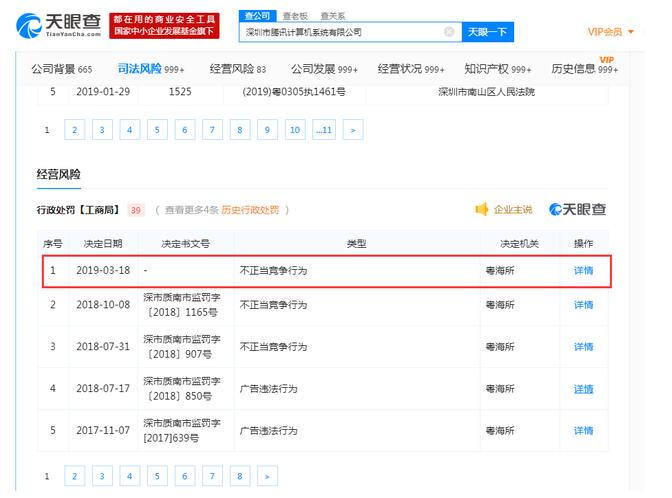Click in the company name search field
This screenshot has height=498, width=672.
pyautogui.click(x=340, y=32)
